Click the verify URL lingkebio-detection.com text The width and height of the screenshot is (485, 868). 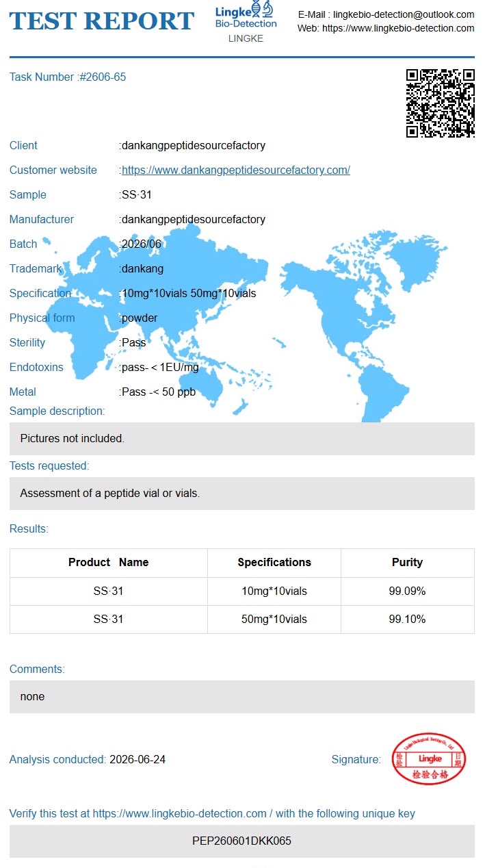180,814
